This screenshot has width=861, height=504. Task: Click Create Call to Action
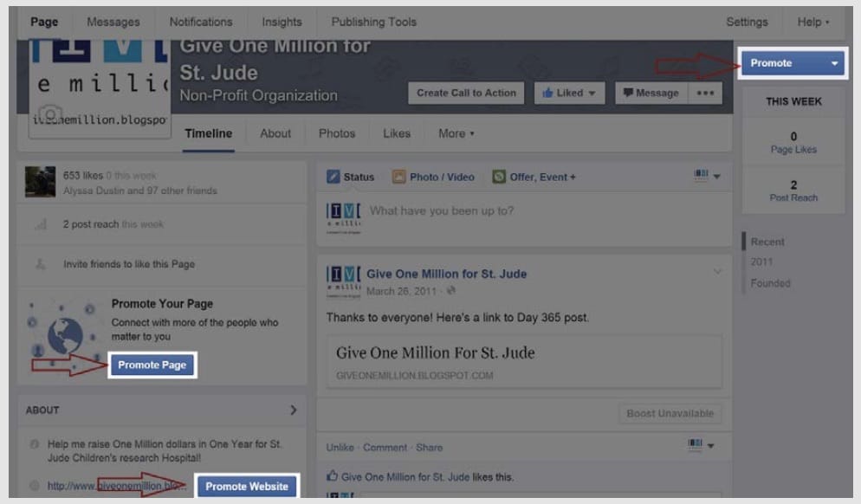click(466, 93)
